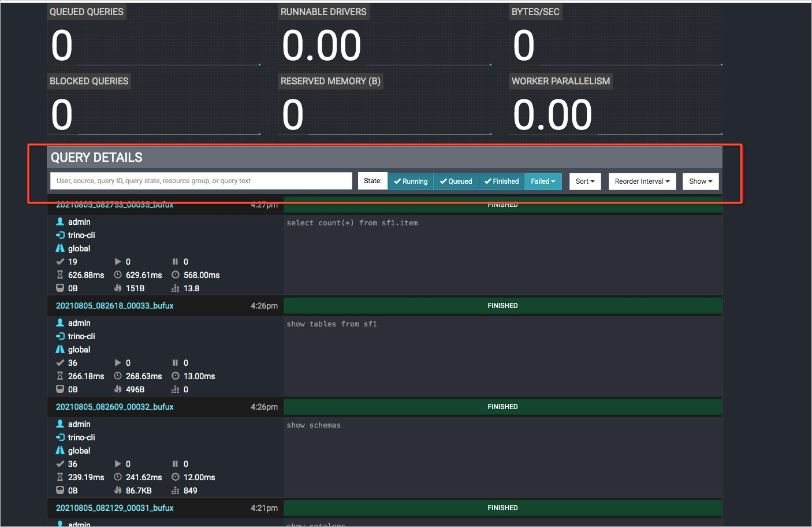Click the CPU time icon next to 13.00ms
Screen dimensions: 812x527
point(176,376)
